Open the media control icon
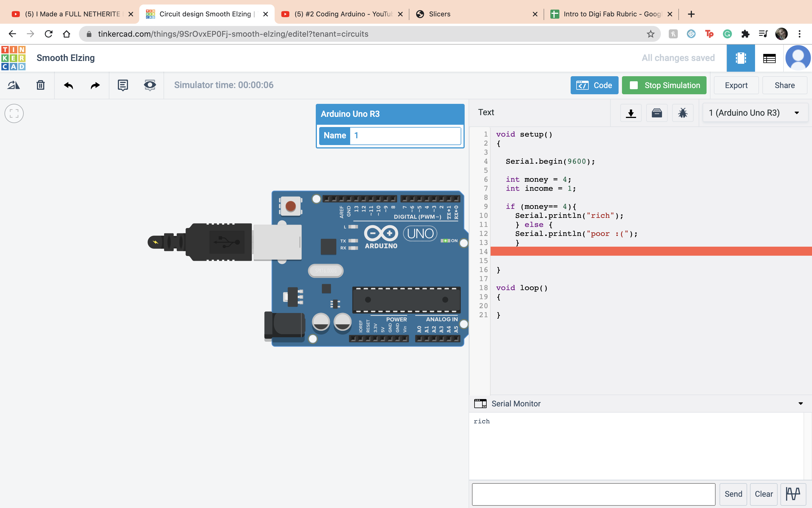This screenshot has width=812, height=508. click(x=763, y=34)
